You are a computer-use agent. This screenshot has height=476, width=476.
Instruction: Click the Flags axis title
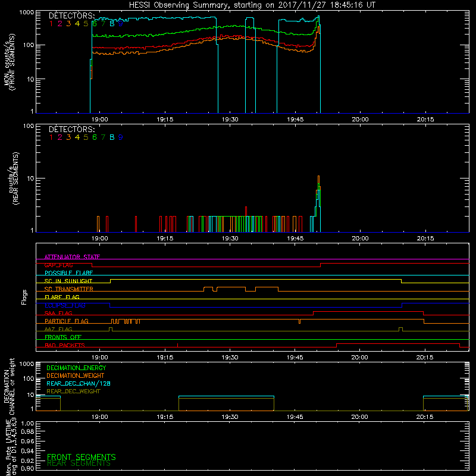pyautogui.click(x=24, y=297)
